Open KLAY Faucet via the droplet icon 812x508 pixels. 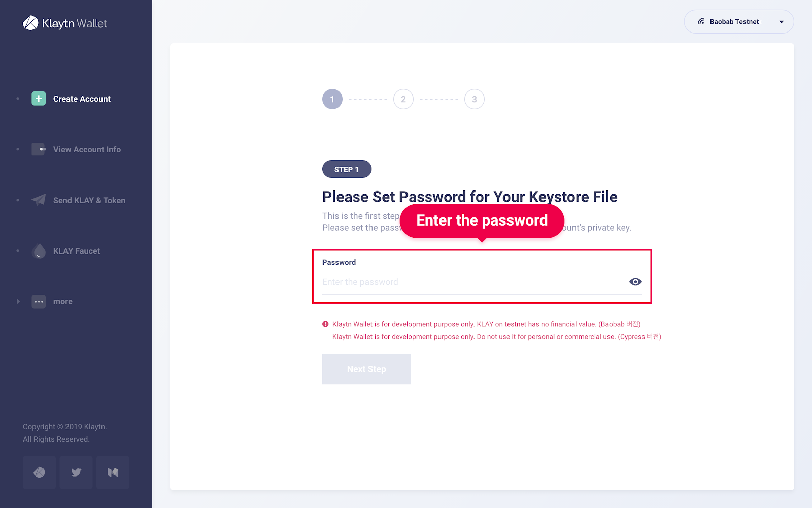pos(38,250)
